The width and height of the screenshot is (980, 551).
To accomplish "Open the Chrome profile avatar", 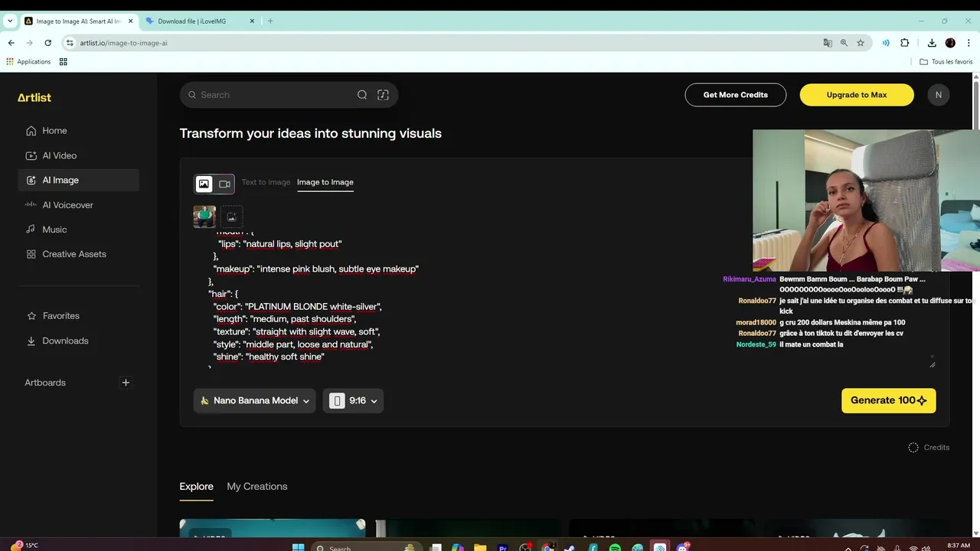I will (x=950, y=43).
